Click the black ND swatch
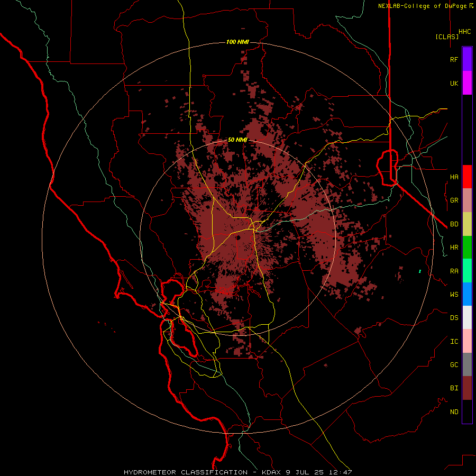Screen dimensions: 476x476 click(467, 411)
